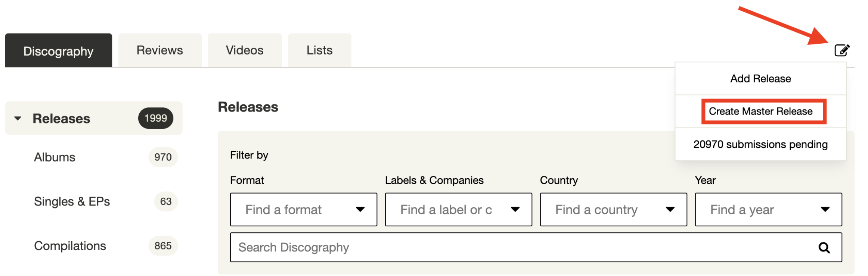The image size is (868, 276).
Task: Open the Find a year dropdown
Action: pyautogui.click(x=768, y=210)
